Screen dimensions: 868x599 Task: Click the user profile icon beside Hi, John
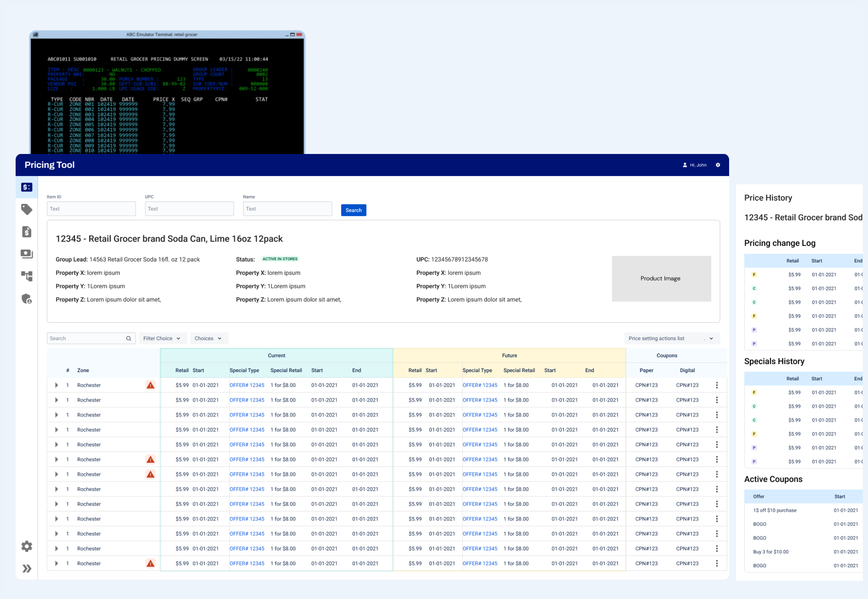[x=685, y=165]
